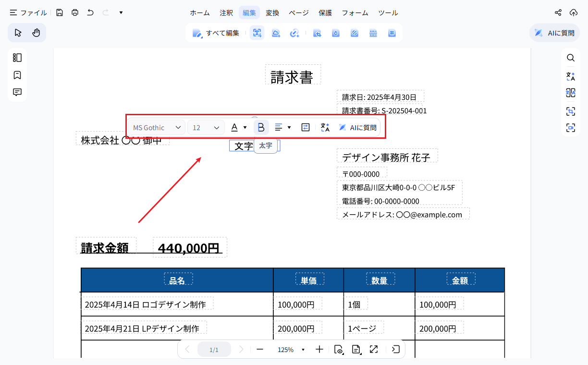The image size is (588, 365).
Task: Click the search magnifier icon
Action: pos(571,58)
